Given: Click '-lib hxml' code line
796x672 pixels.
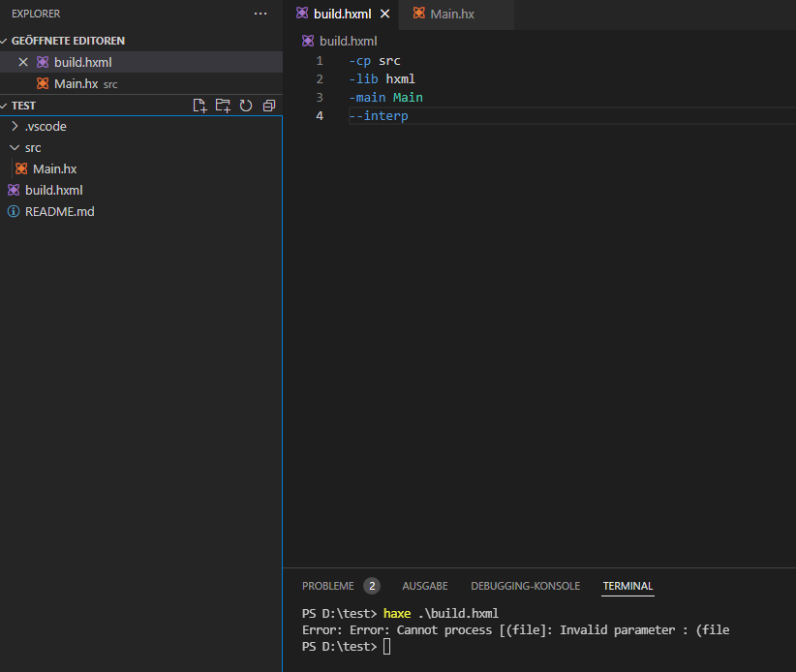Looking at the screenshot, I should click(382, 79).
